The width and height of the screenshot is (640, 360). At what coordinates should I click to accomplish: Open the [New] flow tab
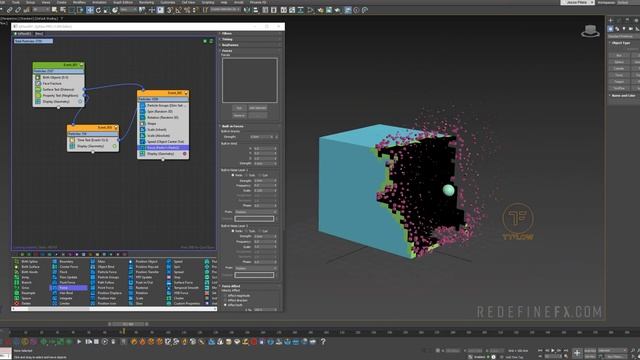pos(39,33)
